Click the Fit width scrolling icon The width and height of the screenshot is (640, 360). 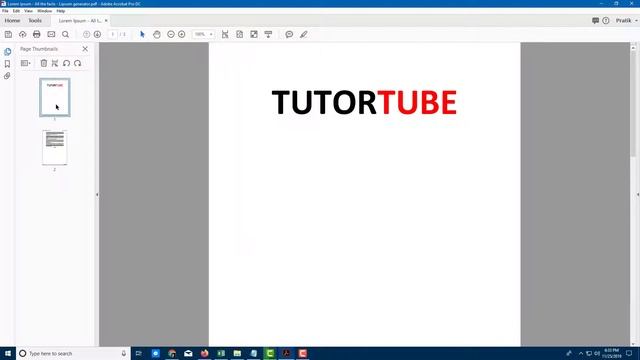pyautogui.click(x=225, y=34)
